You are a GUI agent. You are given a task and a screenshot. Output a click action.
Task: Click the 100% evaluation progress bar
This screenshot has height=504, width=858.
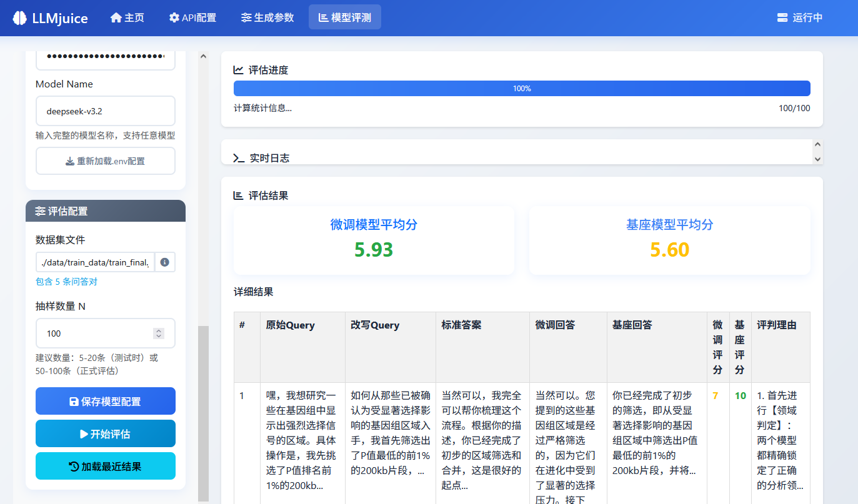click(522, 89)
